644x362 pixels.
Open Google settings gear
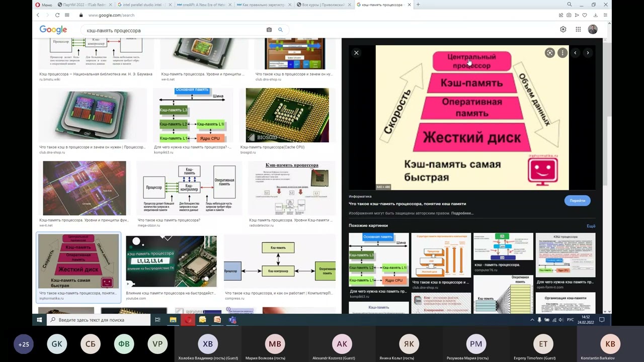point(563,30)
